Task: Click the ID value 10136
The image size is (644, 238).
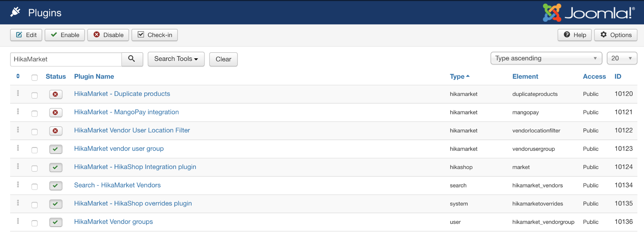Action: [x=624, y=222]
